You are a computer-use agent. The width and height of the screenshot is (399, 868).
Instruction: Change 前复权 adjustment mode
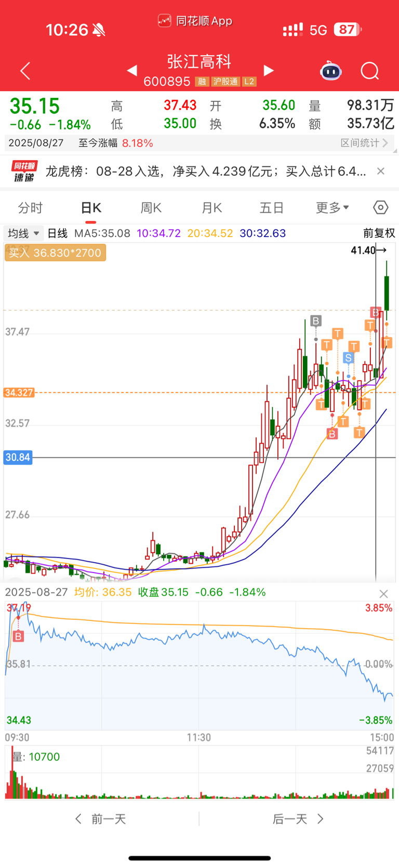(379, 234)
